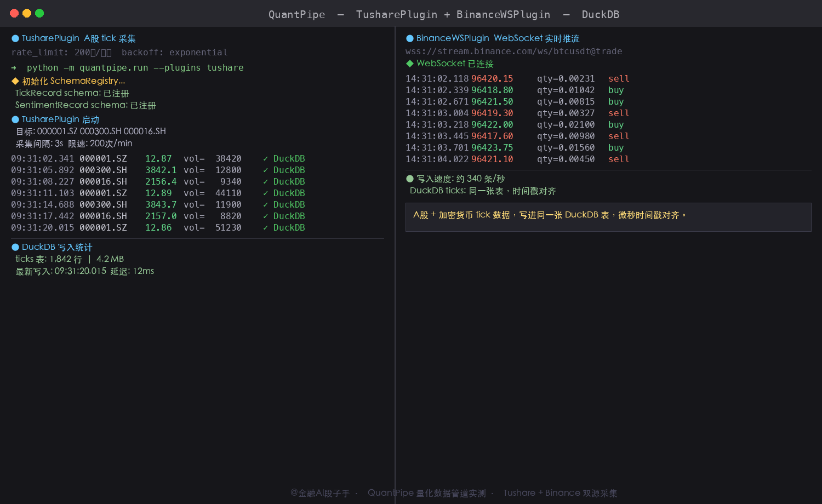Click the checkmark on the 09:31:05.892 row
The height and width of the screenshot is (504, 822).
pyautogui.click(x=265, y=170)
